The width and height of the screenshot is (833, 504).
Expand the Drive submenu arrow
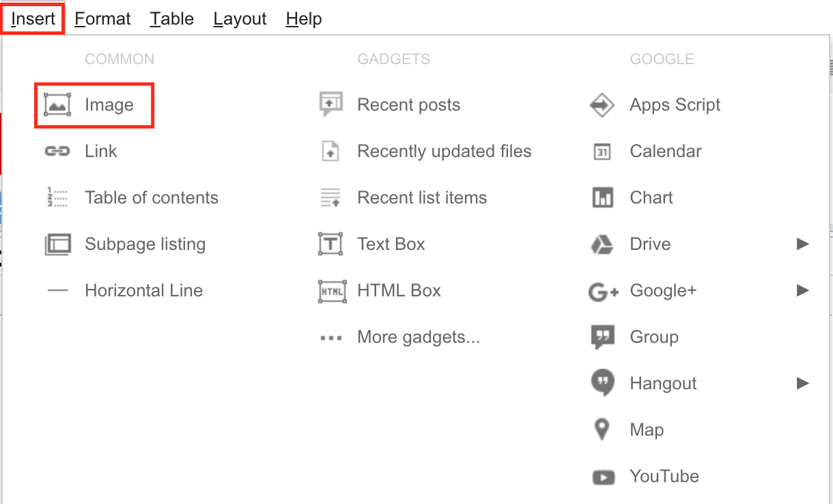pos(803,244)
